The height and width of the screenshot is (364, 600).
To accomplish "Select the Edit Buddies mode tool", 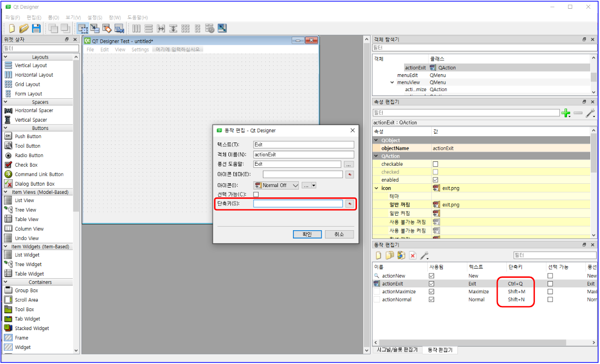I will [107, 28].
